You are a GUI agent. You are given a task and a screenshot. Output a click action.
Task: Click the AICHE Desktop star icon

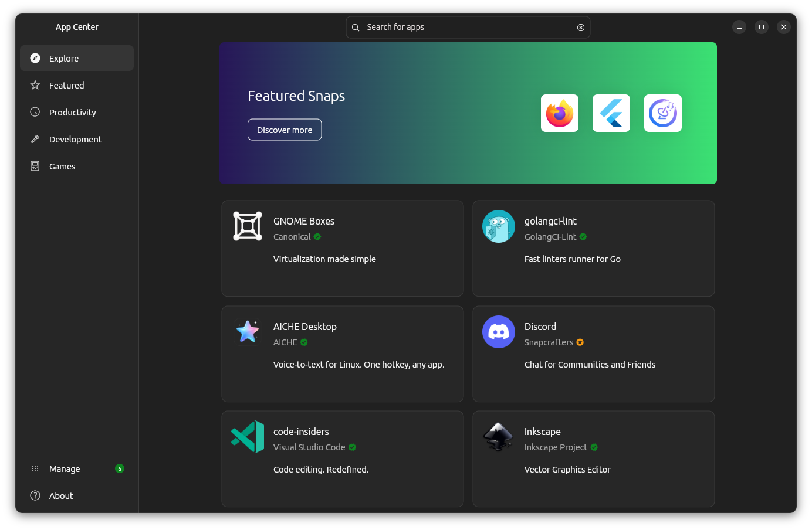pos(248,332)
